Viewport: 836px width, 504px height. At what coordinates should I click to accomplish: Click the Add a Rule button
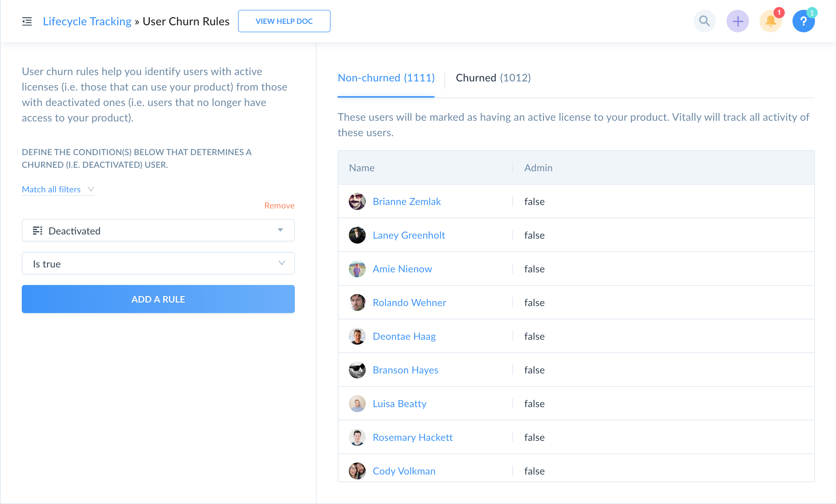(x=158, y=299)
